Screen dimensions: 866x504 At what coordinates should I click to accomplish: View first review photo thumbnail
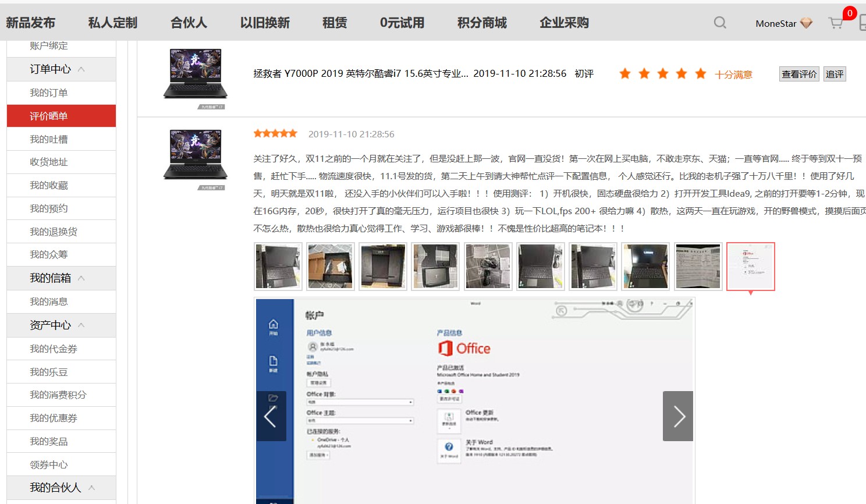coord(278,267)
